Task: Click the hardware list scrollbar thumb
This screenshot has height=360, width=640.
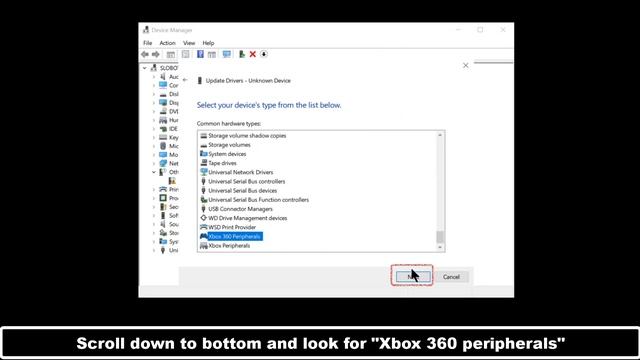Action: point(440,237)
